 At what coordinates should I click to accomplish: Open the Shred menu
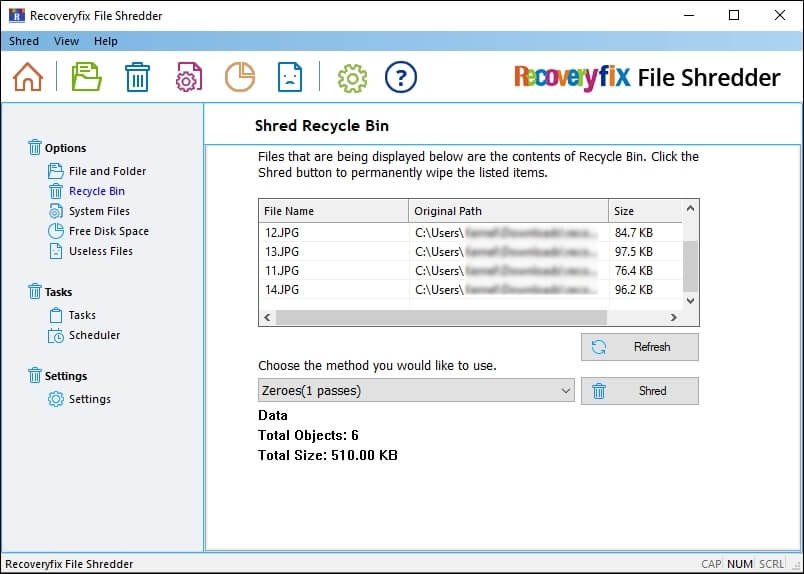24,41
